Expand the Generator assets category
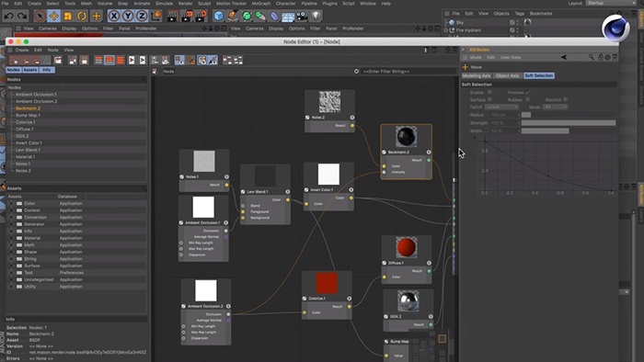The height and width of the screenshot is (362, 644). point(11,224)
